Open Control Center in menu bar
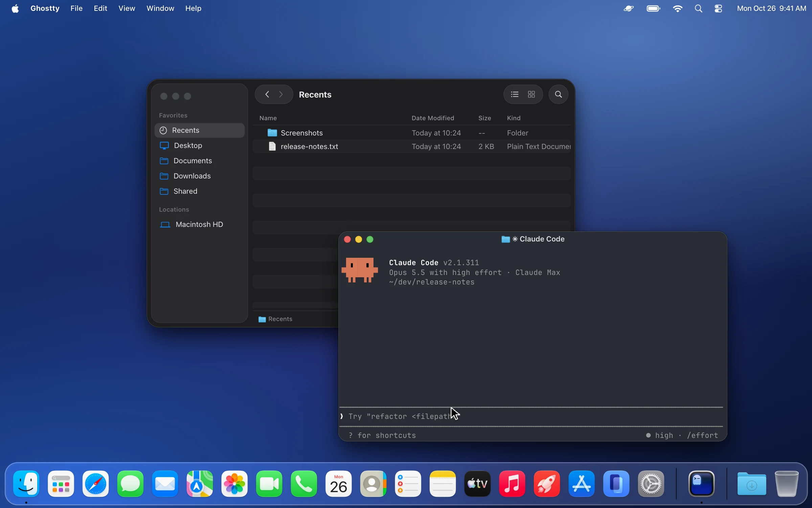 pyautogui.click(x=718, y=8)
